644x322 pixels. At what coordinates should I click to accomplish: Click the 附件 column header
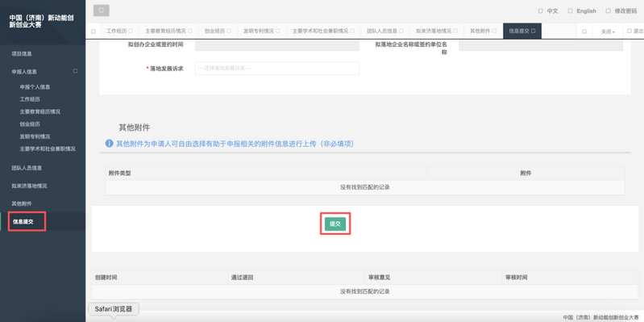(x=526, y=174)
